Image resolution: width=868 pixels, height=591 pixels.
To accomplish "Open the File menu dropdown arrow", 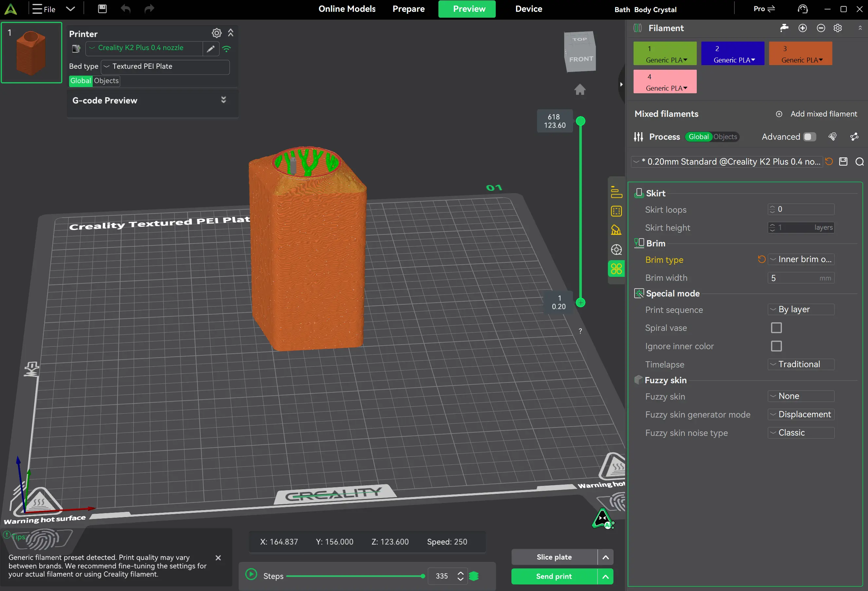I will pyautogui.click(x=71, y=9).
